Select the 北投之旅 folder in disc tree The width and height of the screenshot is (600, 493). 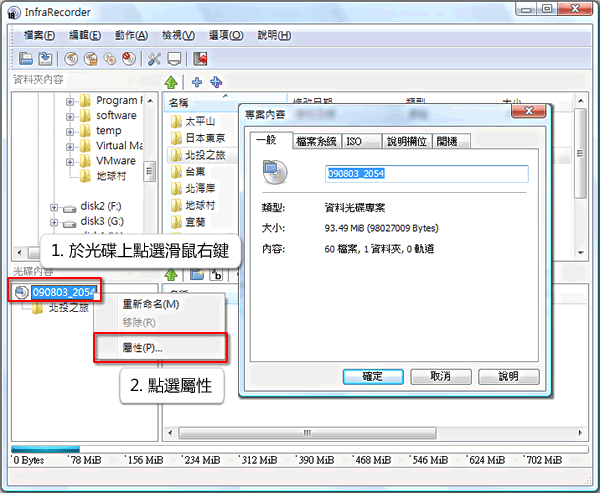tap(60, 308)
